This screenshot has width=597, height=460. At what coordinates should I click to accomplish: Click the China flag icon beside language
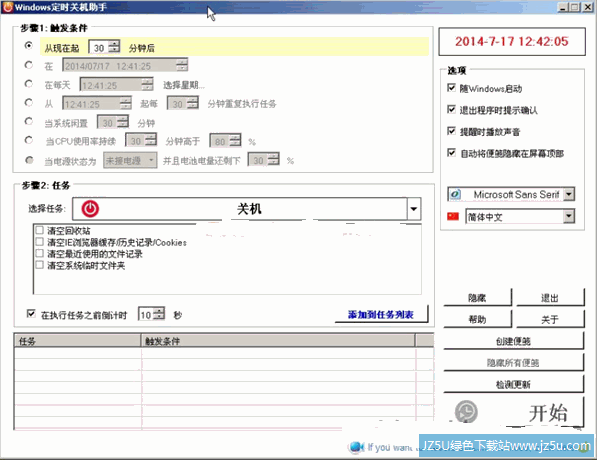coord(453,216)
